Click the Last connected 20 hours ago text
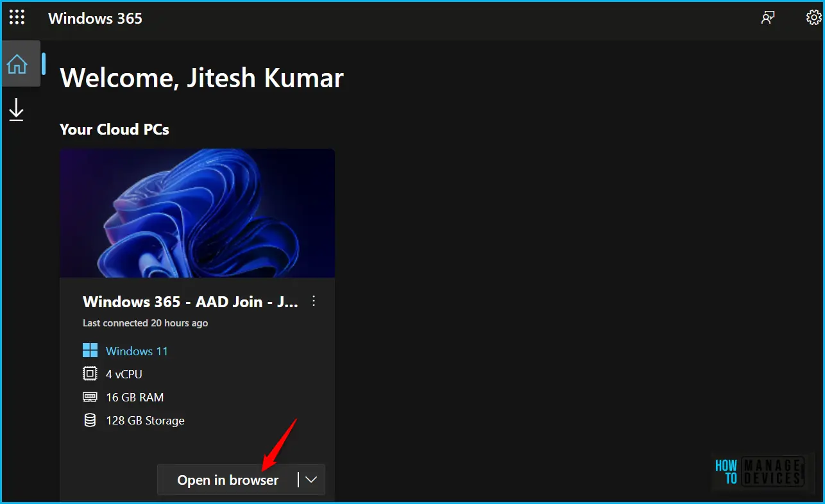Viewport: 825px width, 504px height. 145,323
